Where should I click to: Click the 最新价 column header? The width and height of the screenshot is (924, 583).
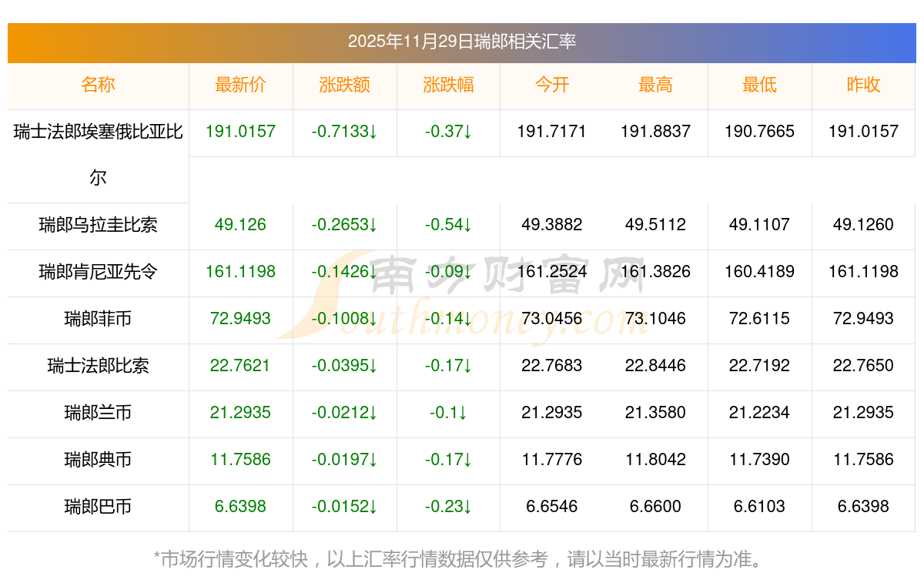tap(240, 85)
